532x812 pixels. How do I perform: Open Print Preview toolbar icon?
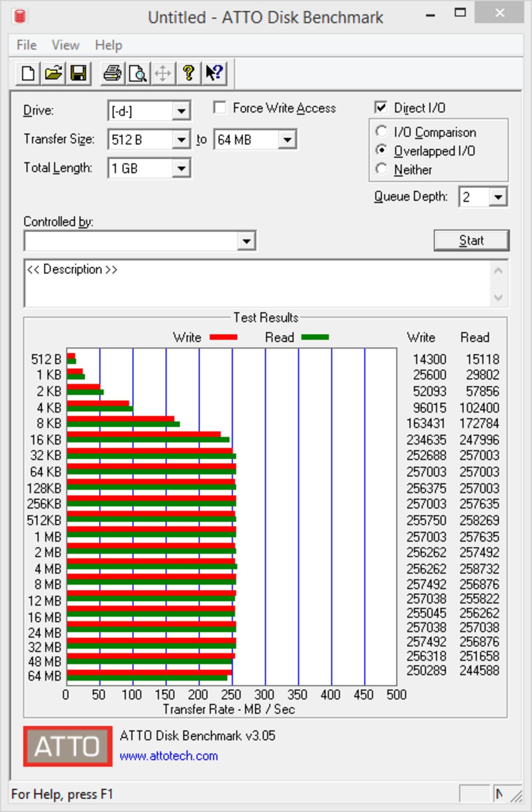(138, 73)
